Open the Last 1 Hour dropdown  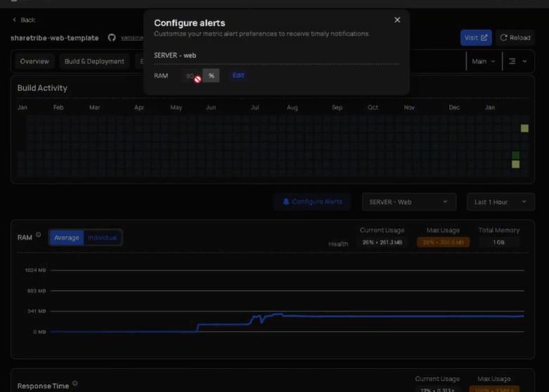(x=500, y=202)
